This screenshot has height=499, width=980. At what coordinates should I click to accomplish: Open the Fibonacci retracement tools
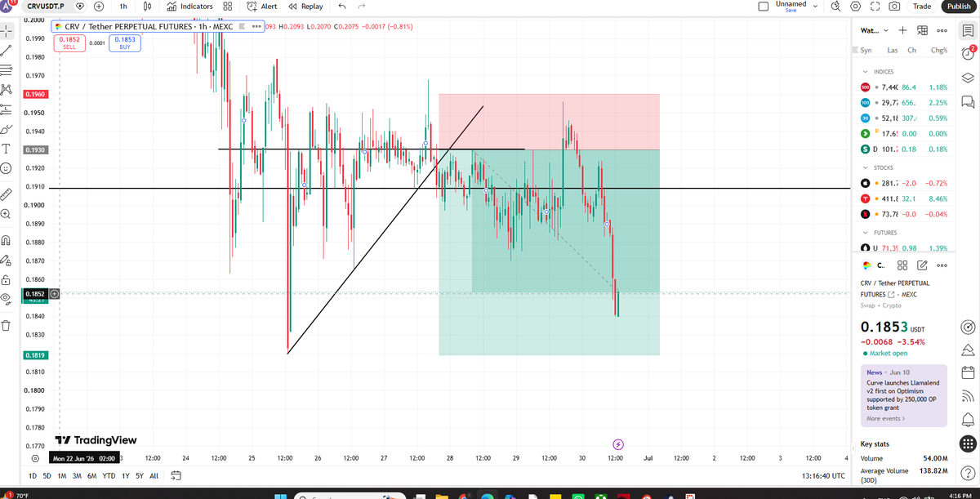tap(7, 69)
